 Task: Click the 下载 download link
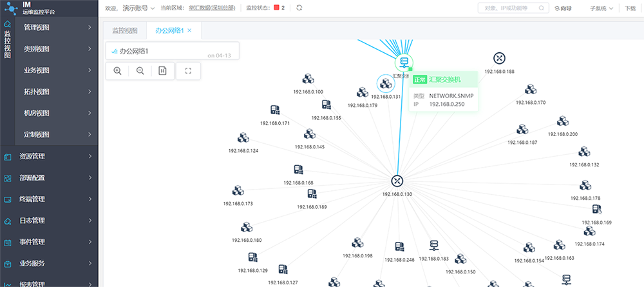pos(630,8)
